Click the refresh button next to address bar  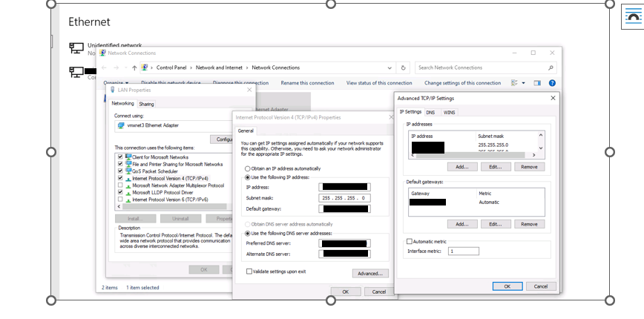(x=403, y=68)
